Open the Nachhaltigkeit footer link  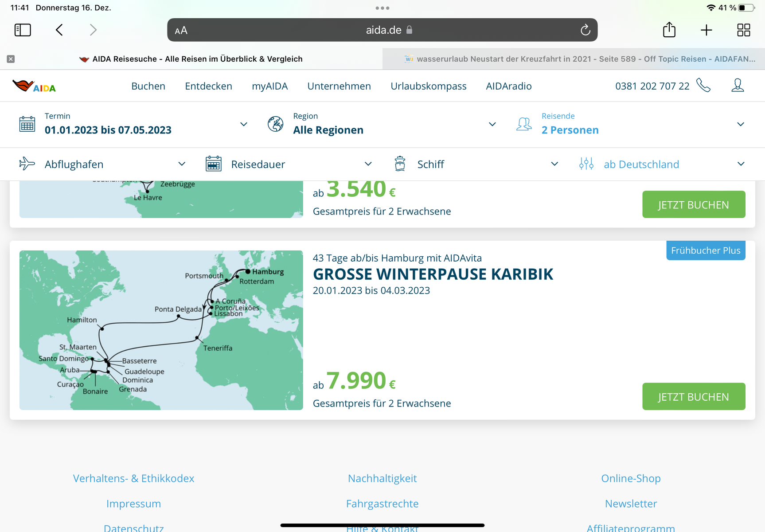pos(382,478)
